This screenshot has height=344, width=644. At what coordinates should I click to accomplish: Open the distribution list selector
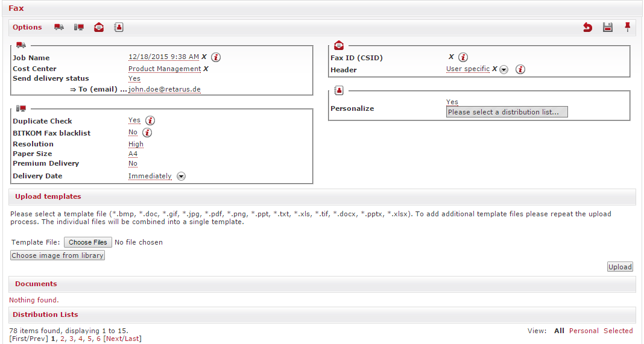coord(507,112)
